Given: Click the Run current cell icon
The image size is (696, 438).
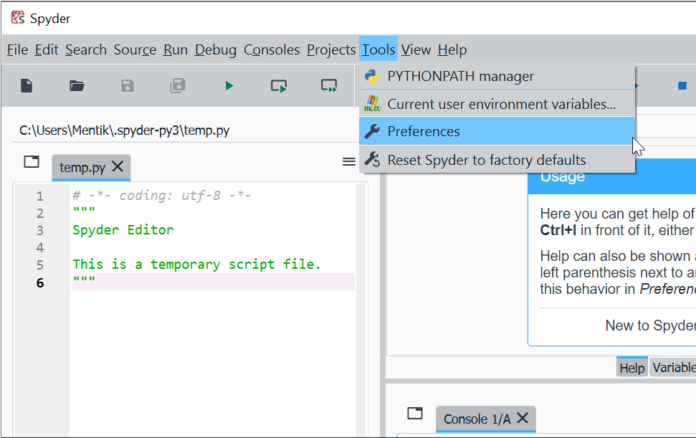Looking at the screenshot, I should point(279,86).
